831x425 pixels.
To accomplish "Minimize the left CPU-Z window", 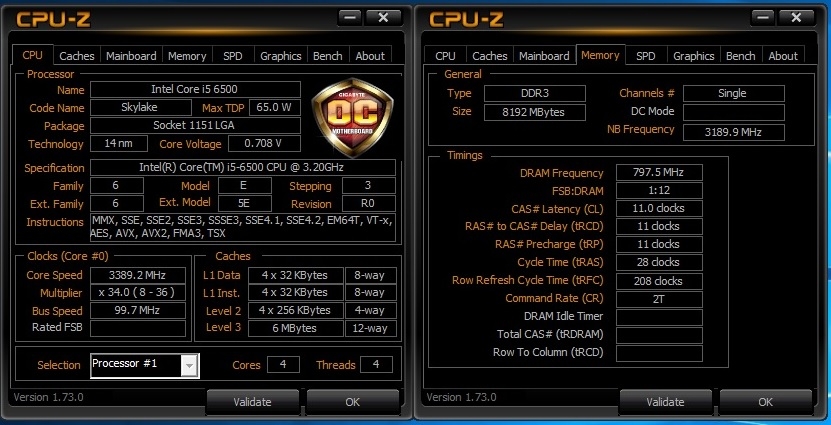I will point(350,17).
